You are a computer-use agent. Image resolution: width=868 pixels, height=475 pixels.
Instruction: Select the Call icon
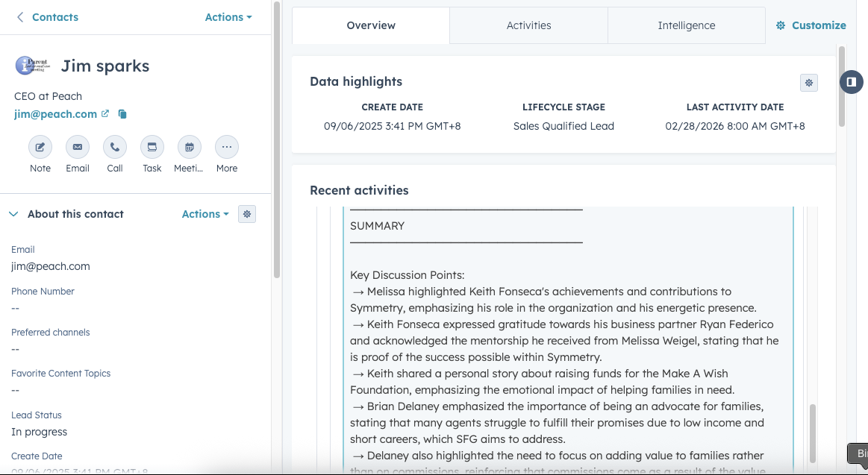click(x=114, y=147)
